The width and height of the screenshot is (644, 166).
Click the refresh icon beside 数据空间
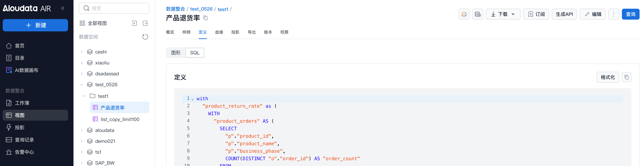(145, 37)
